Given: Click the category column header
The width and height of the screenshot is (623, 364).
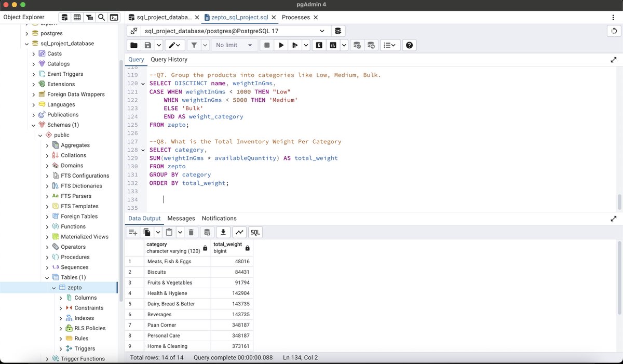Looking at the screenshot, I should pyautogui.click(x=178, y=248).
